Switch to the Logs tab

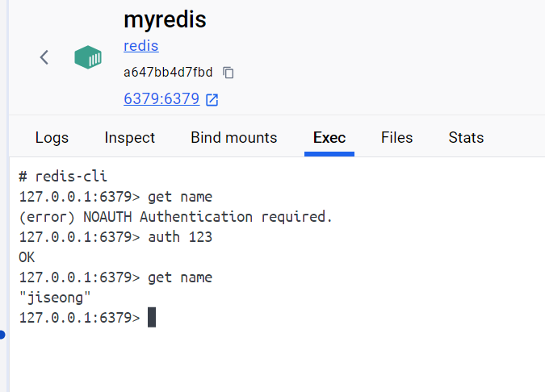52,137
